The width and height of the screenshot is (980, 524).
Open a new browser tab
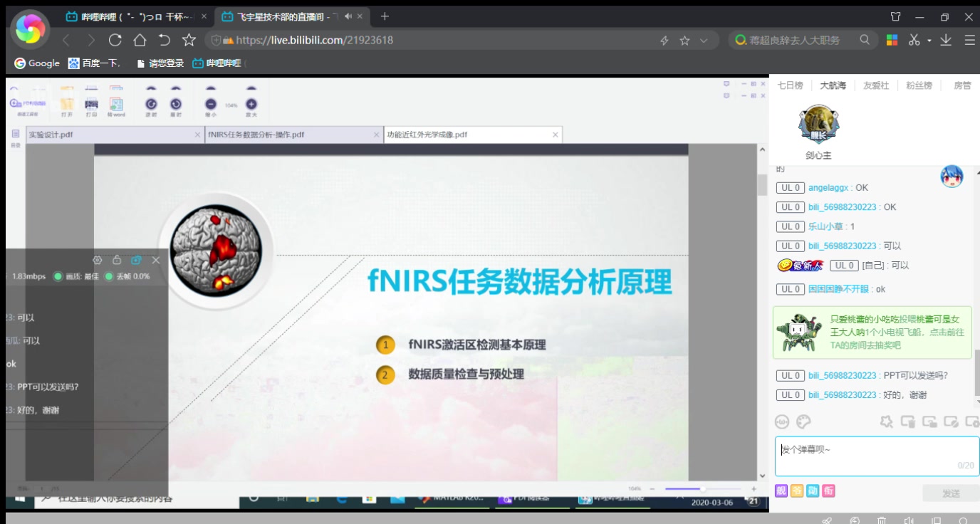coord(385,16)
